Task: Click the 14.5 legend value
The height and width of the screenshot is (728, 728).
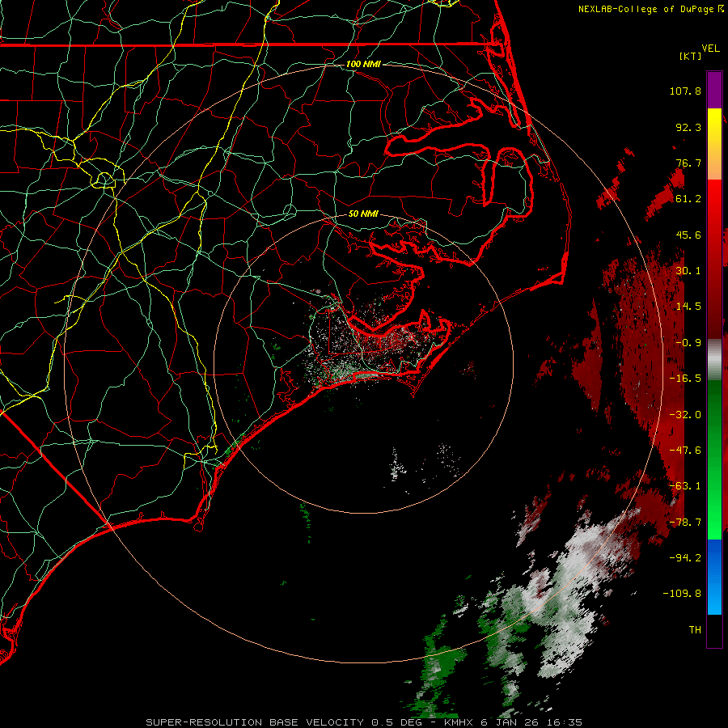Action: (x=688, y=307)
